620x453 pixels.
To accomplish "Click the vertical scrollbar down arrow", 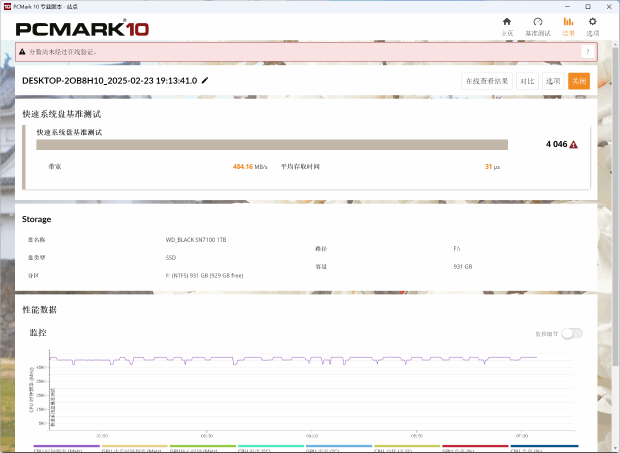I will click(616, 449).
